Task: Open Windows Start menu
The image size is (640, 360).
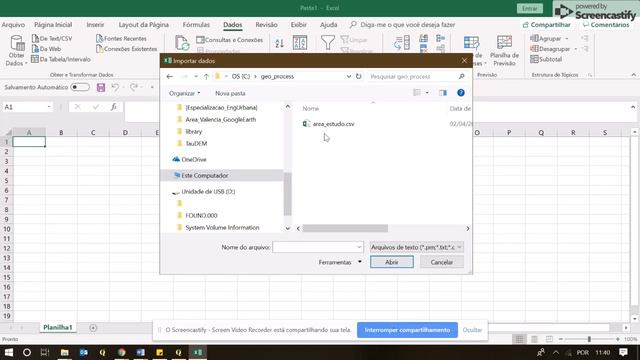Action: [x=9, y=352]
